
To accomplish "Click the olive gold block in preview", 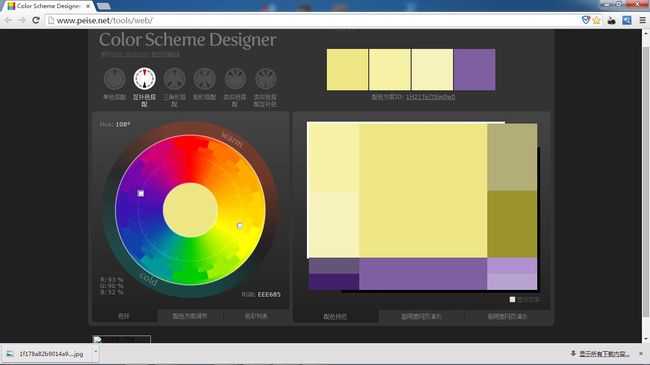I will (x=512, y=224).
